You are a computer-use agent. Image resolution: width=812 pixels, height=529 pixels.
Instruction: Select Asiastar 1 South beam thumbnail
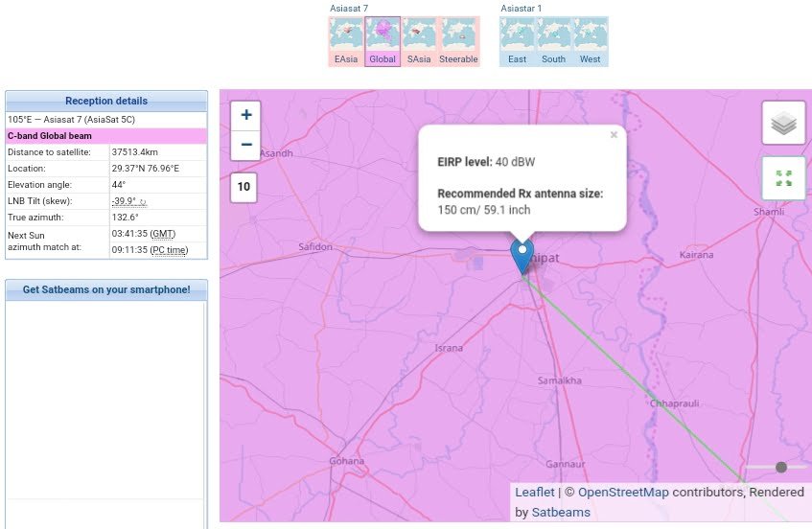[553, 41]
